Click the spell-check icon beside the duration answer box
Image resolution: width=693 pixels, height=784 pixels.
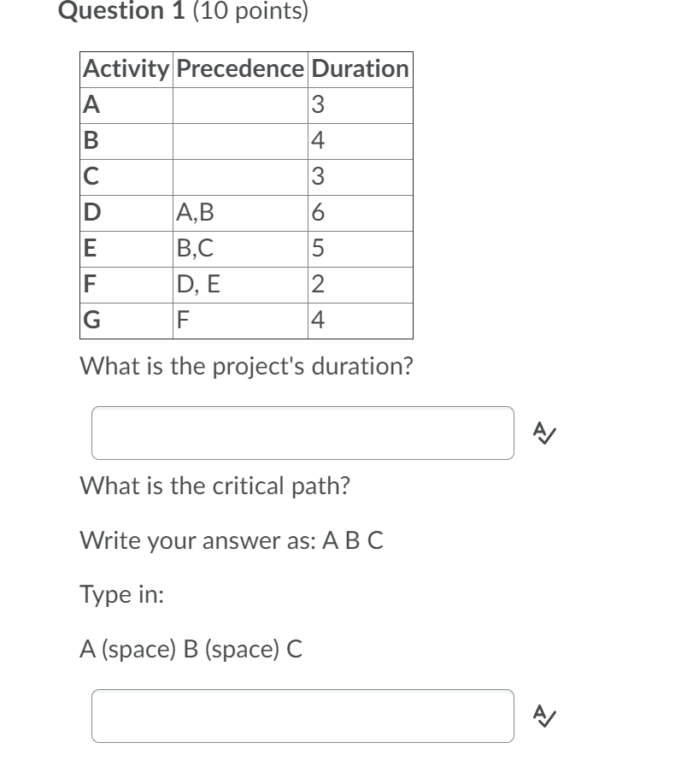coord(544,432)
